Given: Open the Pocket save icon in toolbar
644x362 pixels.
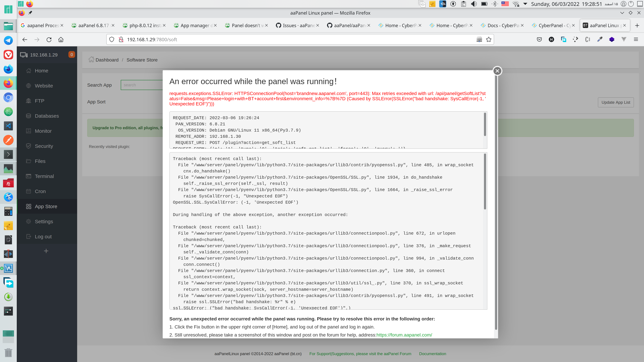Looking at the screenshot, I should [539, 40].
